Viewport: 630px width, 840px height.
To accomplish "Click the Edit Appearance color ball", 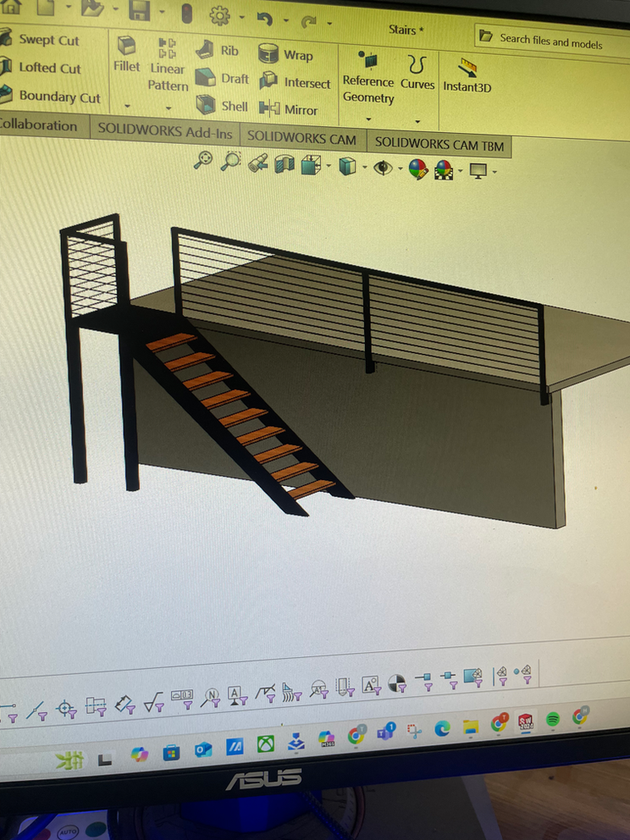I will pos(418,169).
